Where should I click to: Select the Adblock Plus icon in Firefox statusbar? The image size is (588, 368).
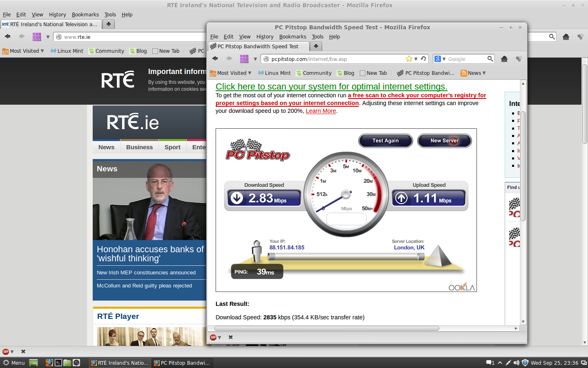pyautogui.click(x=213, y=337)
